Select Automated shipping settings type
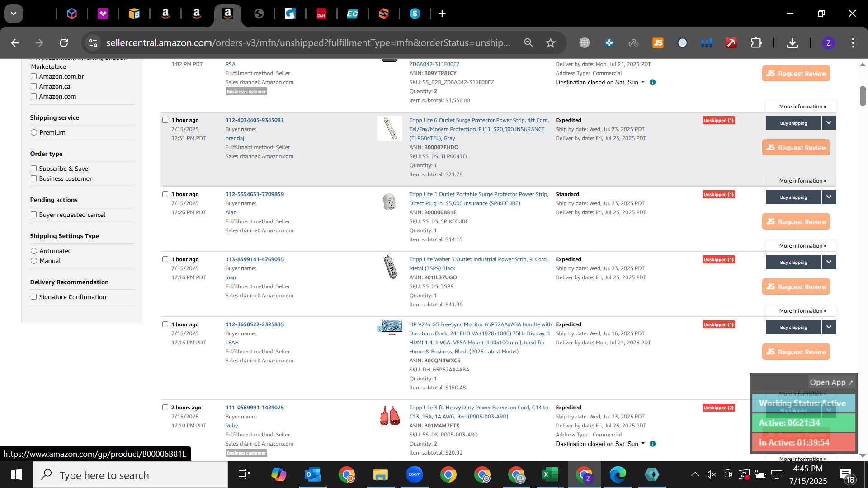868x488 pixels. (x=34, y=251)
